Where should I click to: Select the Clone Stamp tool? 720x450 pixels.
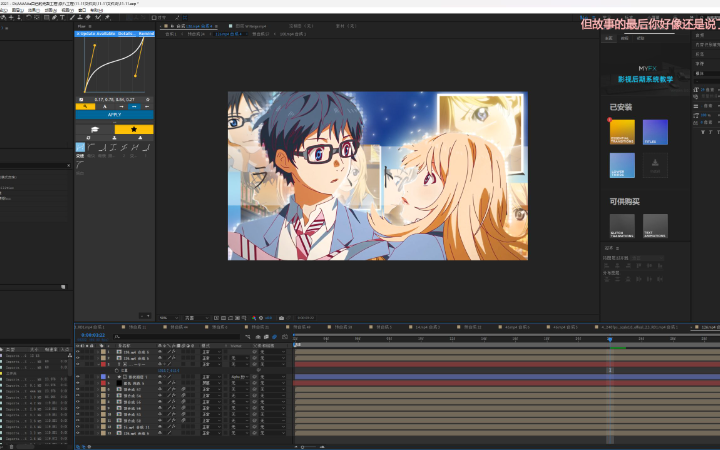[80, 17]
